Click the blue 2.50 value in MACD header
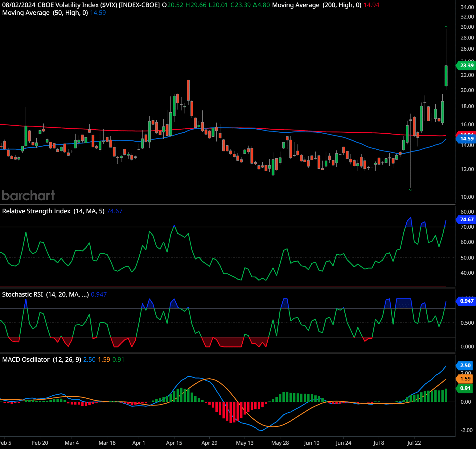 [89, 360]
